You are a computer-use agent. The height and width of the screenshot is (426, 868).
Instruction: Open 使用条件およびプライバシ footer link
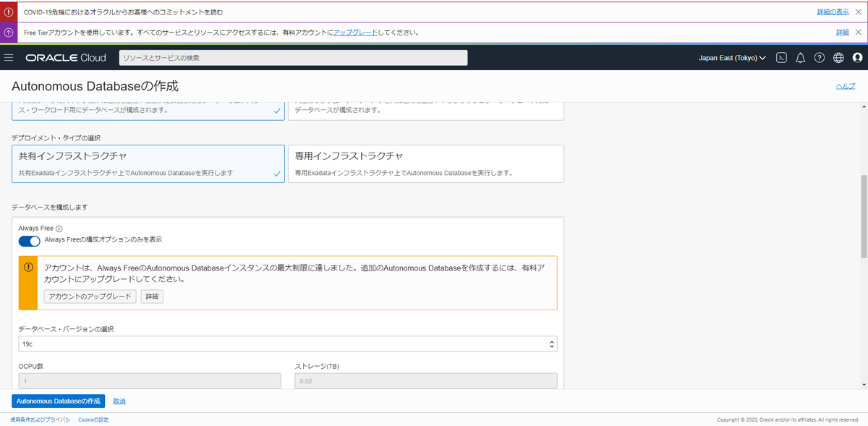point(41,419)
